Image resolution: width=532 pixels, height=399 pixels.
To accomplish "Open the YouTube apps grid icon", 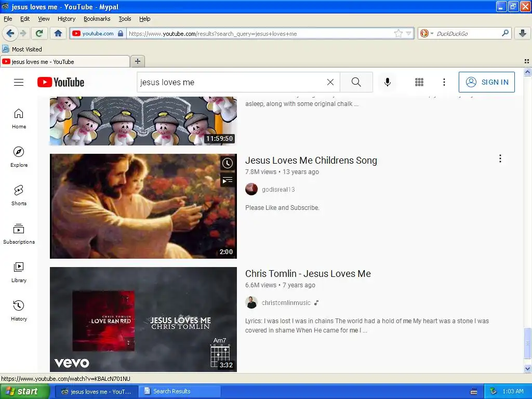I will point(419,82).
